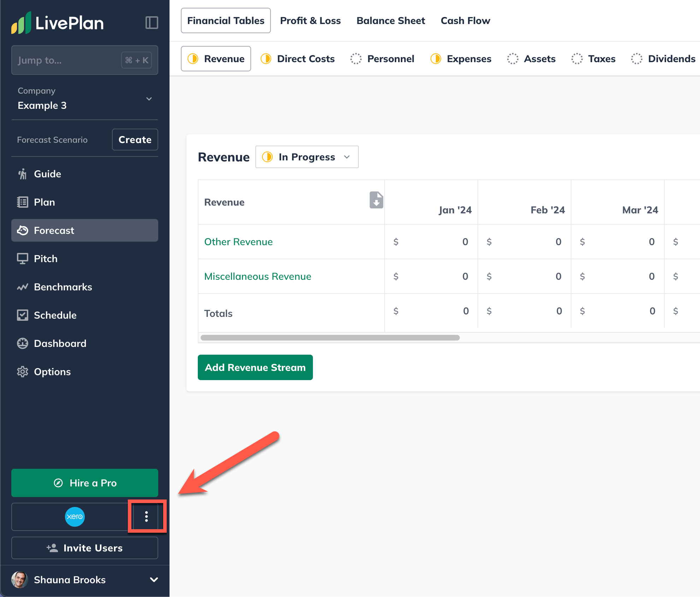Select the Direct Costs sub-tab
The width and height of the screenshot is (700, 597).
click(x=298, y=59)
